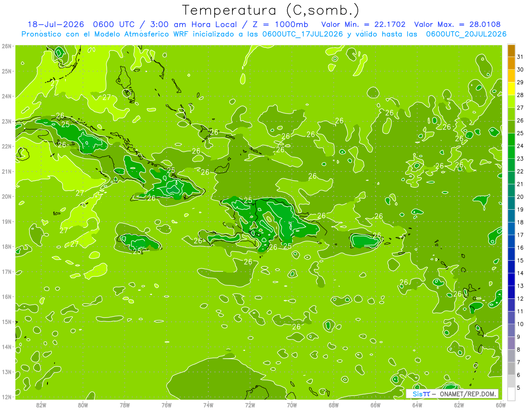Click the longitude label 62W

pos(459,405)
